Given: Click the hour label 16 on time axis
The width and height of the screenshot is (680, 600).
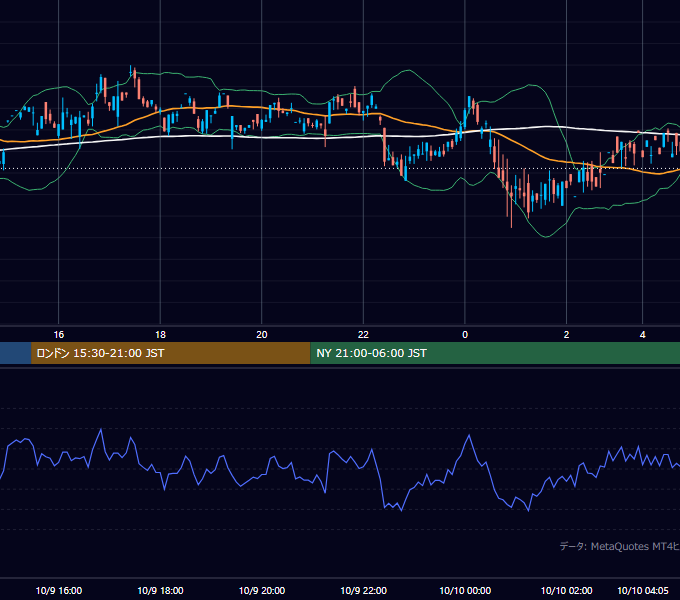Looking at the screenshot, I should (x=59, y=335).
